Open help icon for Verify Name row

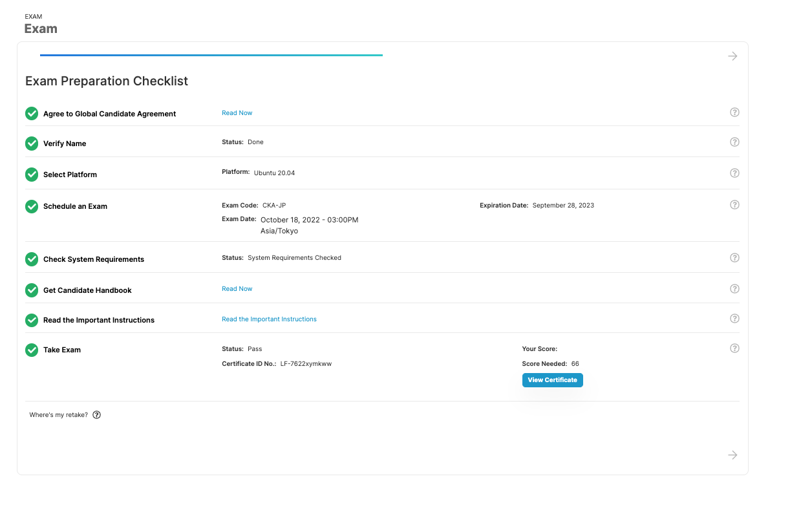(734, 142)
